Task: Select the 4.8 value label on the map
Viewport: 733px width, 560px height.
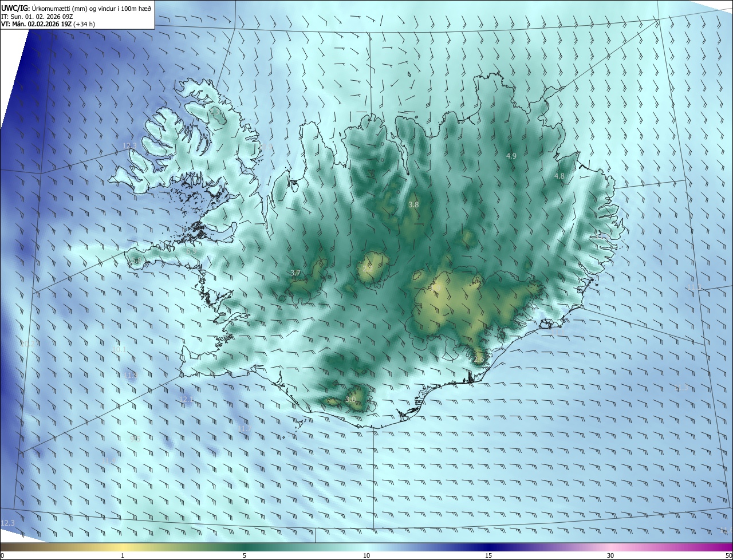Action: pyautogui.click(x=560, y=176)
